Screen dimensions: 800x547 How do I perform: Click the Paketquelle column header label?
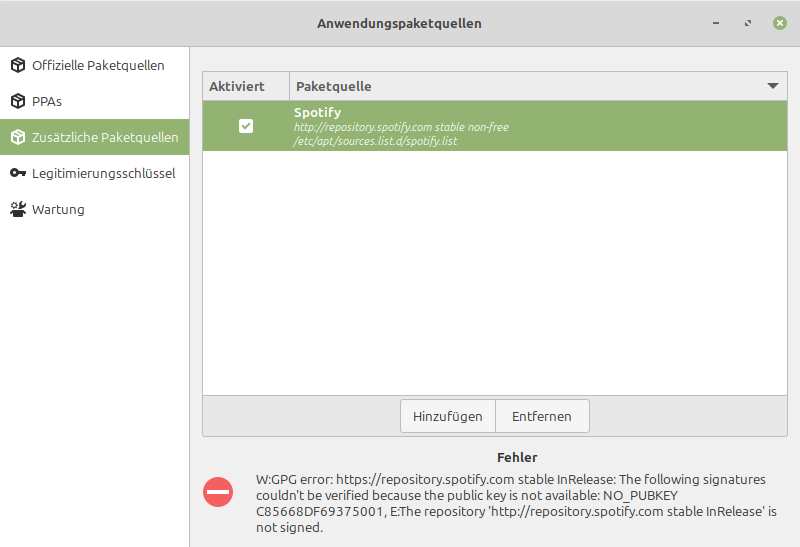pos(334,87)
